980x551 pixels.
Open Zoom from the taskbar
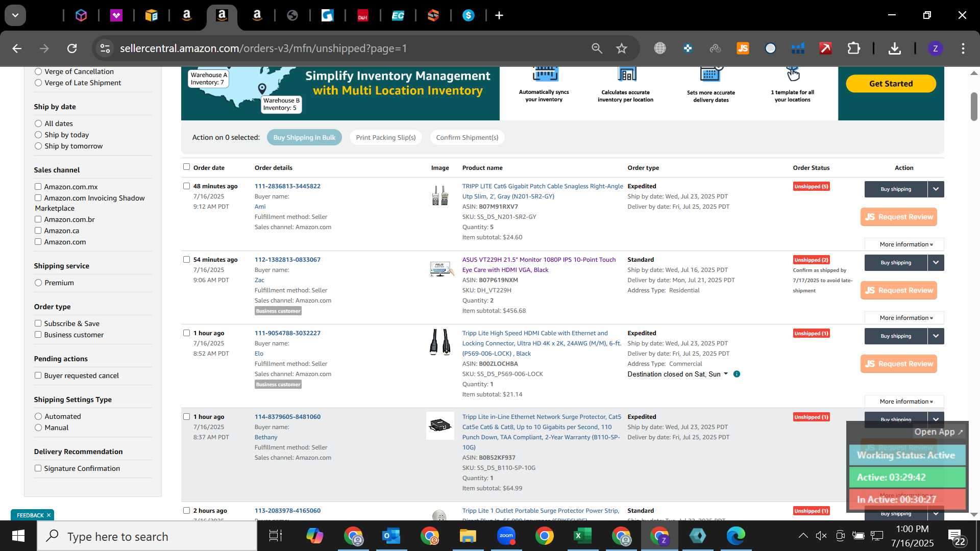(x=506, y=536)
